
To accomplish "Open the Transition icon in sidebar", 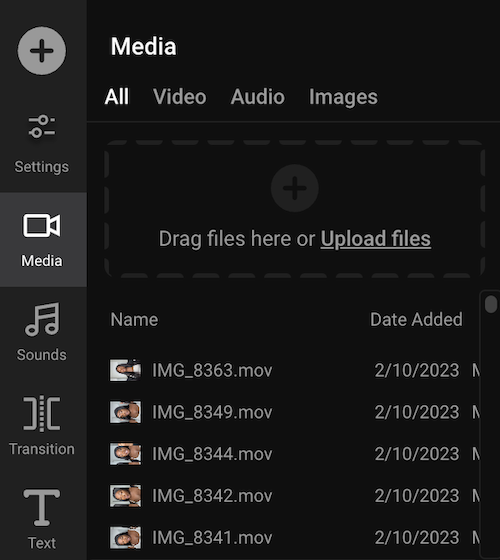I will (x=42, y=413).
